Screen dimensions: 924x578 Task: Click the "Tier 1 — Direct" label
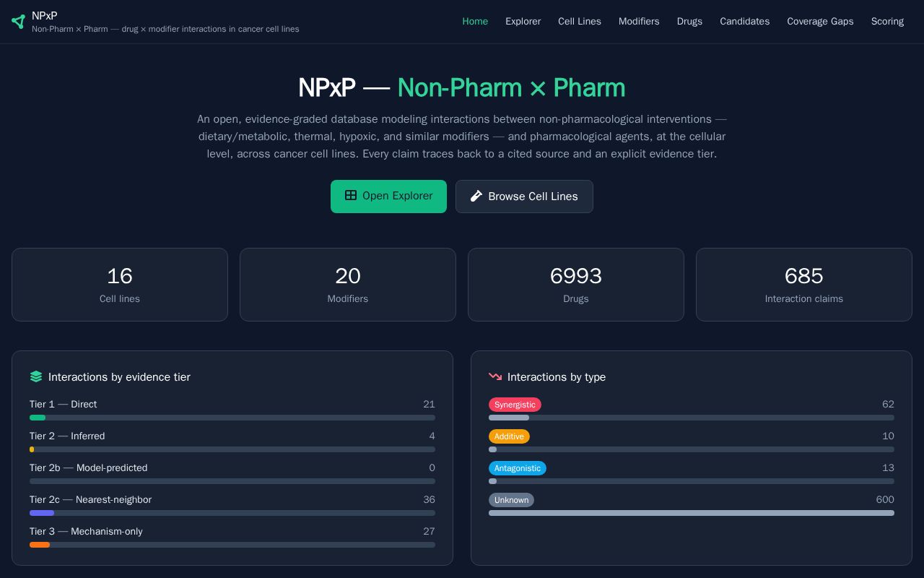pos(63,405)
